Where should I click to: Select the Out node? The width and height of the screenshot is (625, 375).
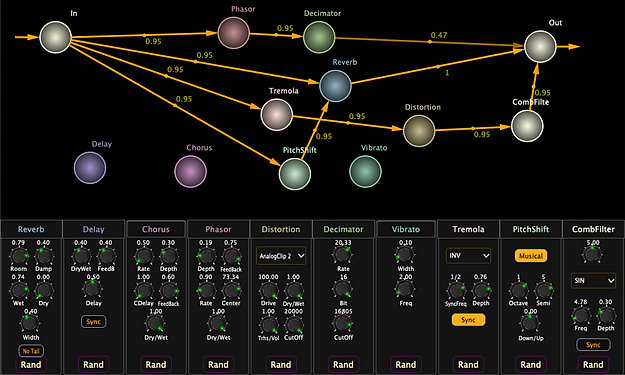(x=540, y=47)
